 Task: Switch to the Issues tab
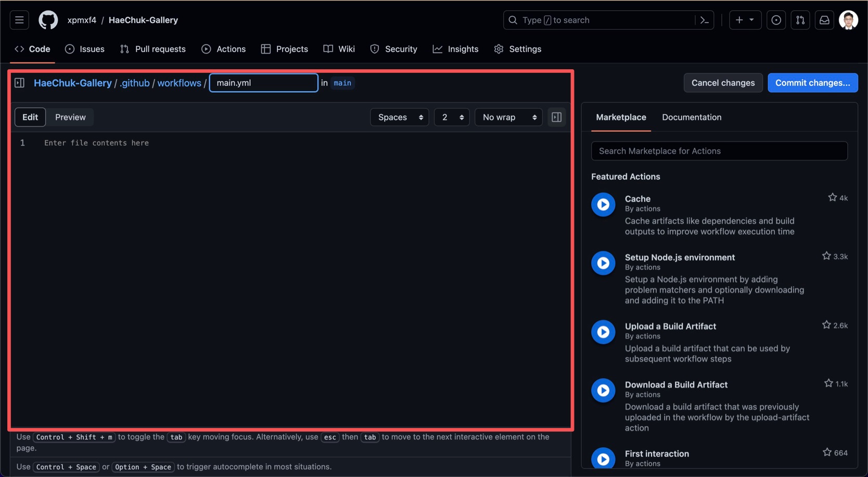pyautogui.click(x=85, y=49)
